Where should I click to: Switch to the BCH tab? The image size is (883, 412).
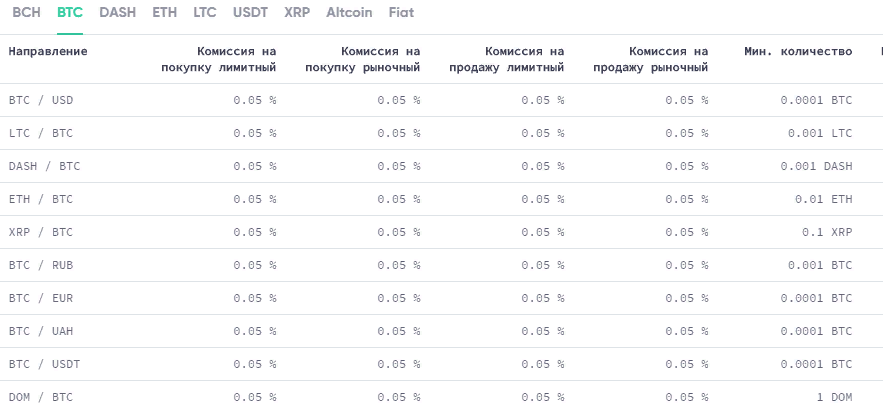26,12
